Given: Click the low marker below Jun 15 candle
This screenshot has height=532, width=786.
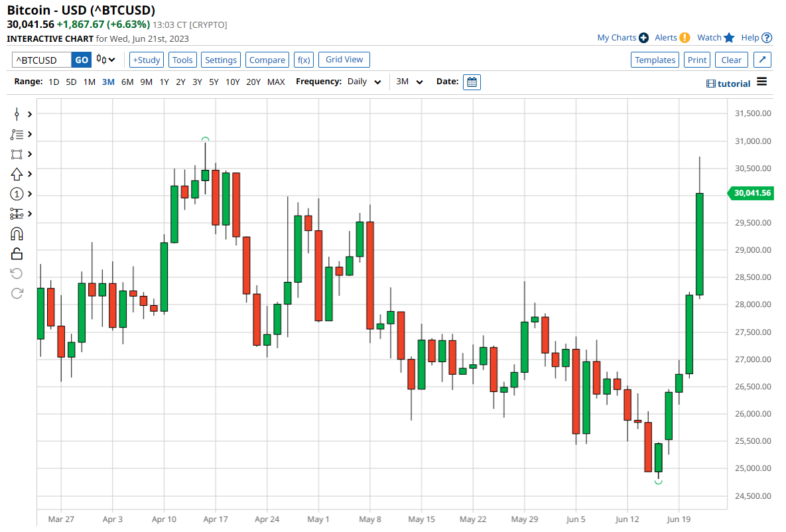Looking at the screenshot, I should pyautogui.click(x=659, y=482).
